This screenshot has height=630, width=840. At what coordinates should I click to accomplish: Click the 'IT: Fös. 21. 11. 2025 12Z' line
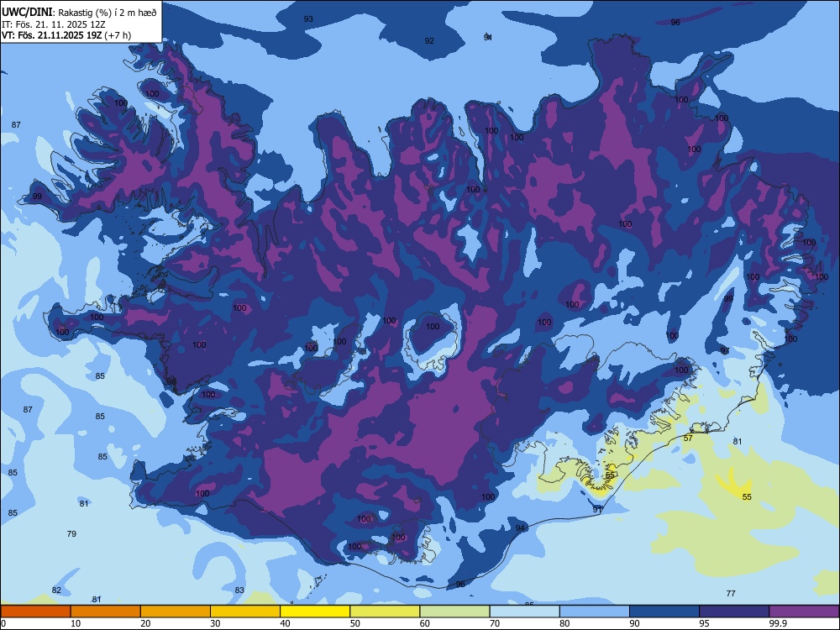[x=54, y=24]
